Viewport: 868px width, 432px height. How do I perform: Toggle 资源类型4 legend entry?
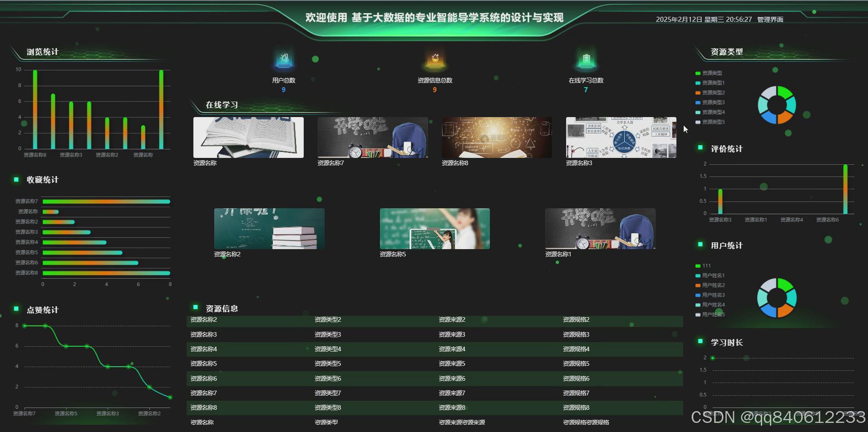coord(710,112)
